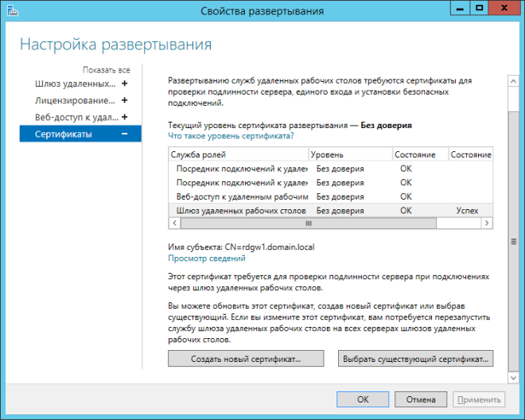Click the Отмена button
This screenshot has height=420, width=525.
(421, 399)
